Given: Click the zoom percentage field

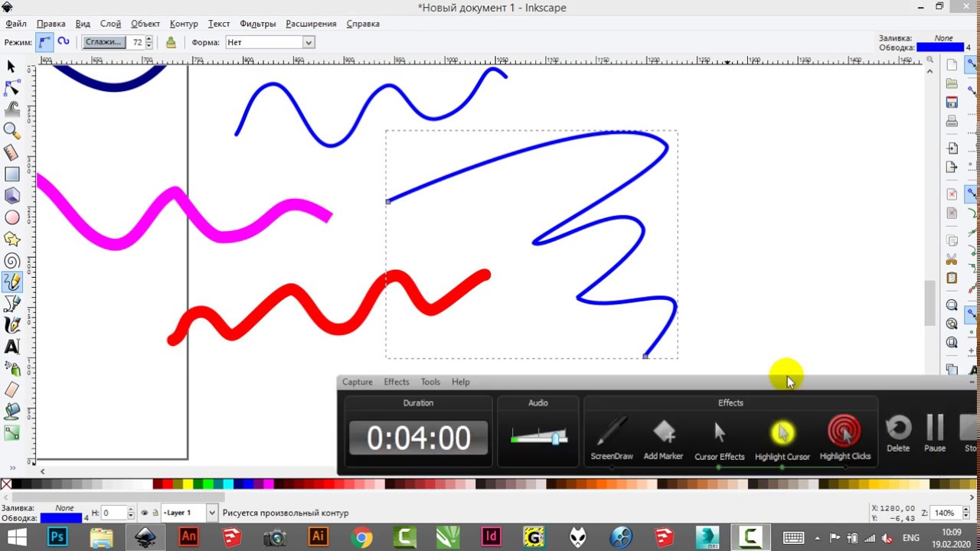Looking at the screenshot, I should 945,513.
